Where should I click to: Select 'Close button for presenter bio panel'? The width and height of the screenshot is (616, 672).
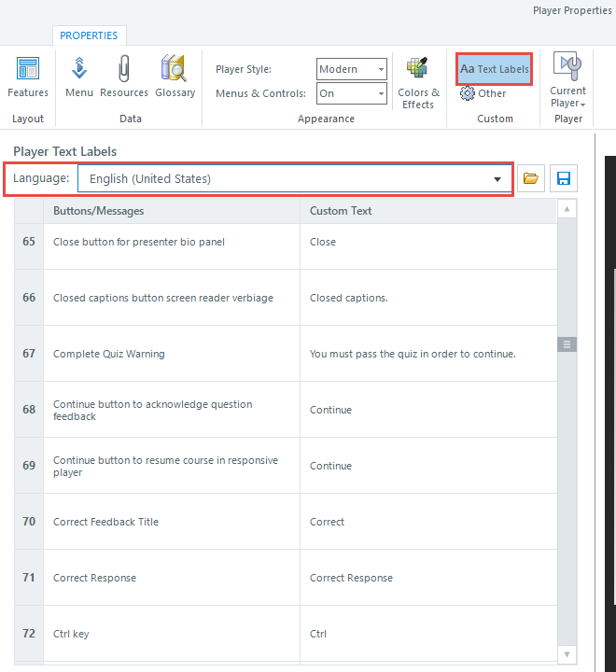[139, 242]
